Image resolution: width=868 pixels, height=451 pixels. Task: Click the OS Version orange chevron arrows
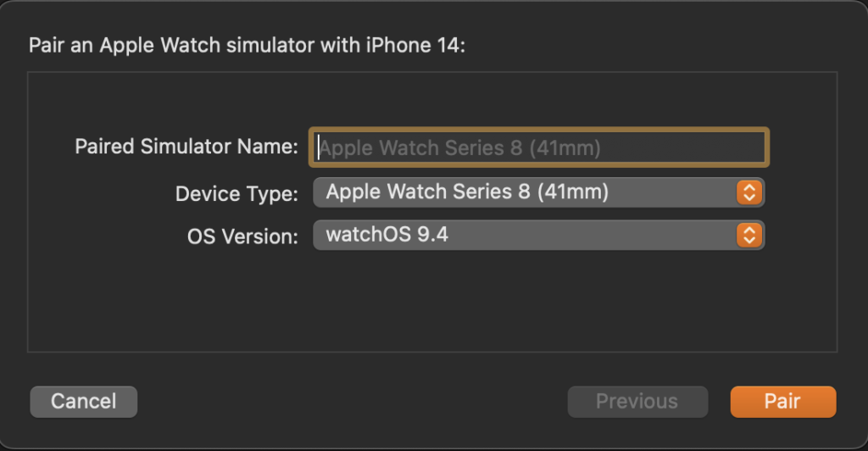[x=747, y=235]
